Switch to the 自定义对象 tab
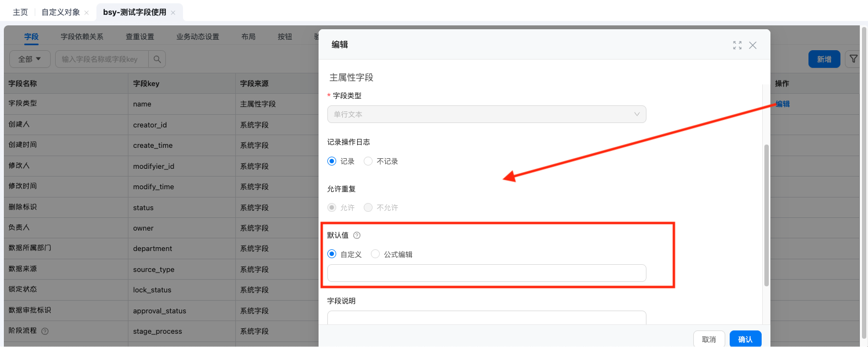The image size is (868, 347). tap(61, 12)
